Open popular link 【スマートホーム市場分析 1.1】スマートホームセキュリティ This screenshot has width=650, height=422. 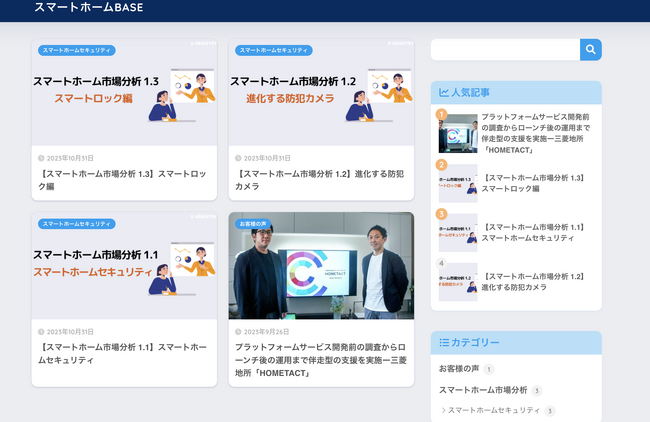coord(533,233)
